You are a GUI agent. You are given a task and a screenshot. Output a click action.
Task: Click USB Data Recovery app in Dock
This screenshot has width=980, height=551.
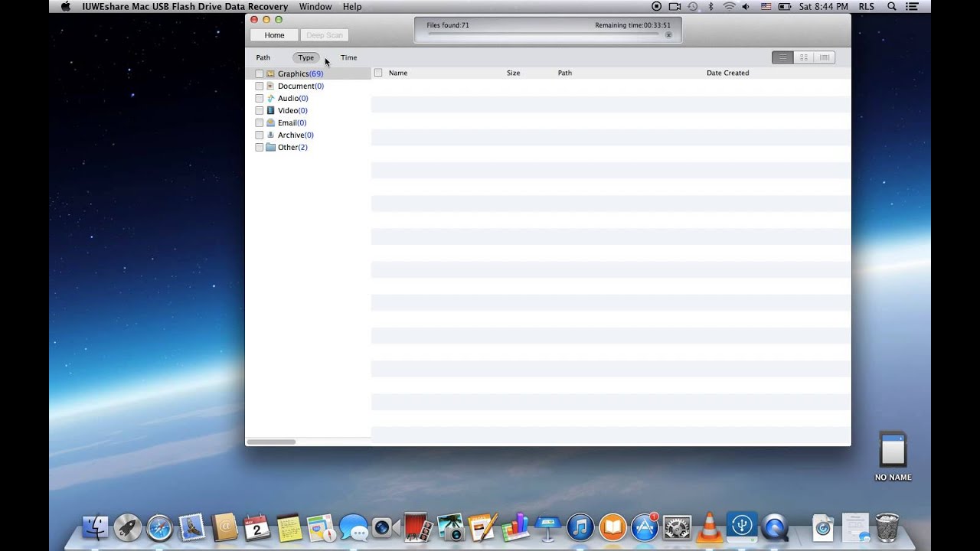742,527
